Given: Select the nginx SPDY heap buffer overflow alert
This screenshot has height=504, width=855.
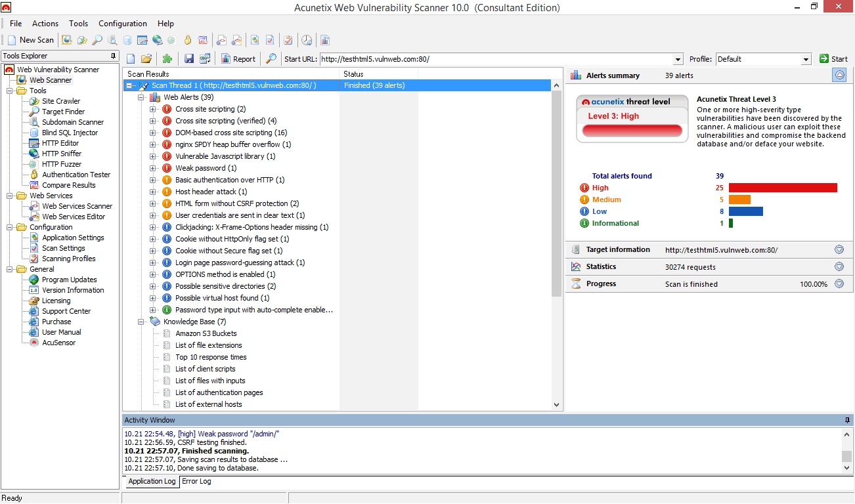Looking at the screenshot, I should (233, 144).
